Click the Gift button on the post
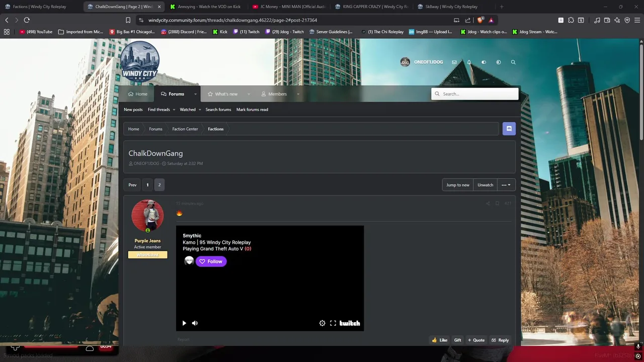Screen dimensions: 644x362 click(x=457, y=340)
